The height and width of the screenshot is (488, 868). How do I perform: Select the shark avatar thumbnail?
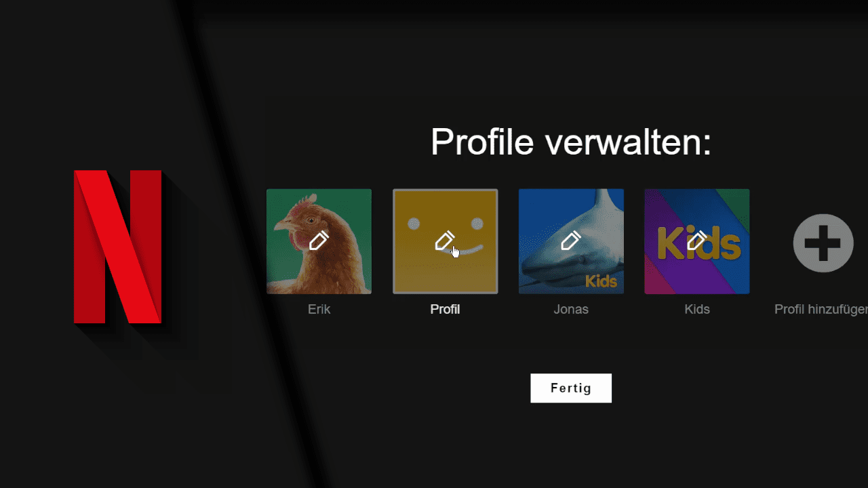click(x=571, y=241)
